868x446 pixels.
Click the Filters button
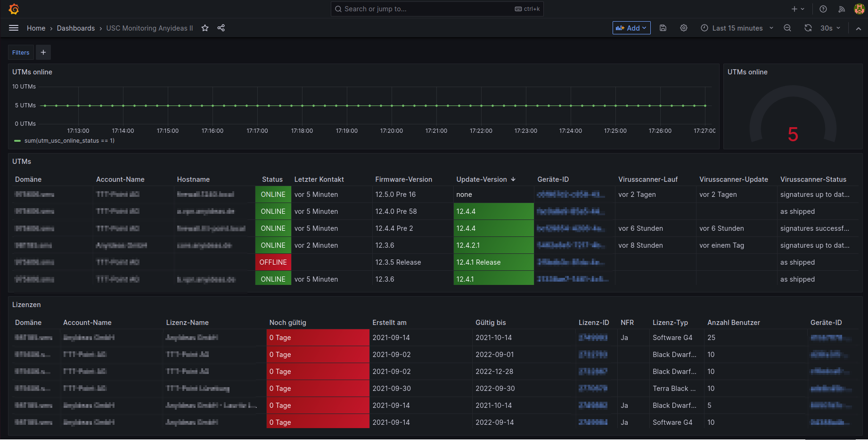21,53
